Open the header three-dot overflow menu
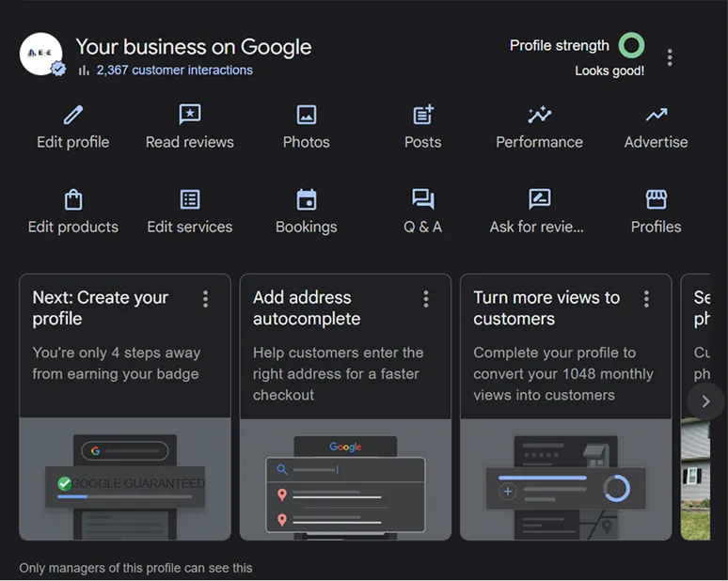Screen dimensions: 728x581 [x=670, y=57]
